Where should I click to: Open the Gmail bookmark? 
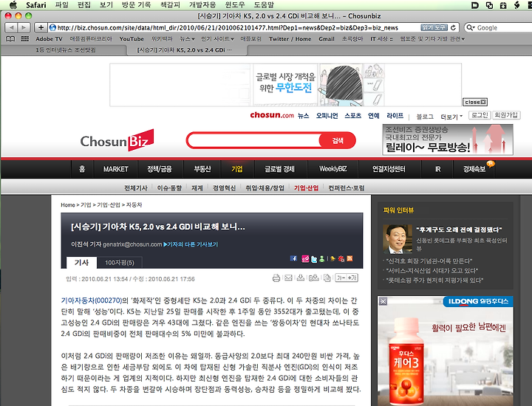[x=327, y=39]
